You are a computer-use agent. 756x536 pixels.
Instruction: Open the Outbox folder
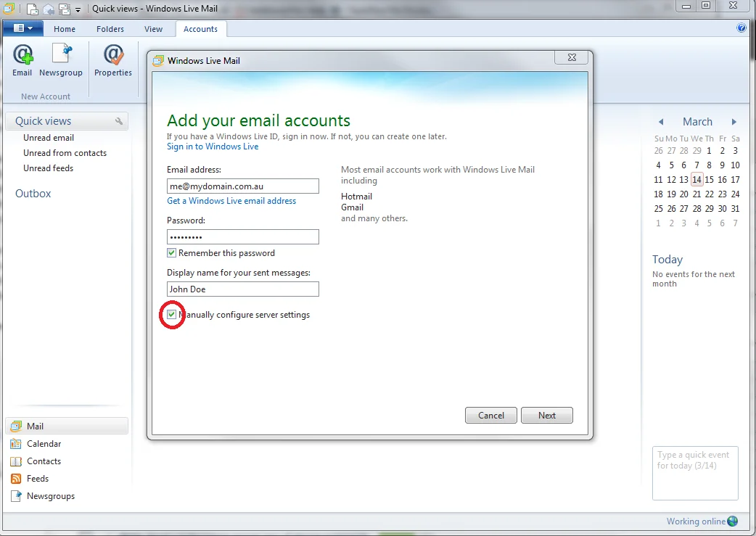pos(33,194)
